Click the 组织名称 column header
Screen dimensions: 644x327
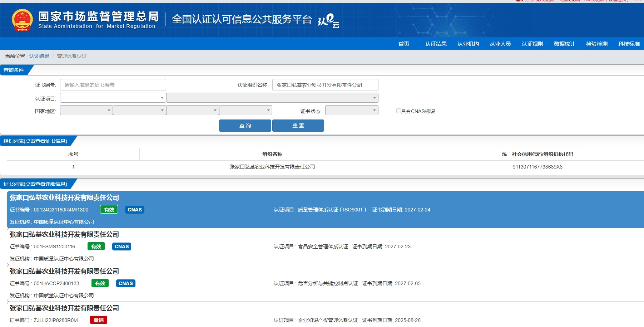point(272,154)
